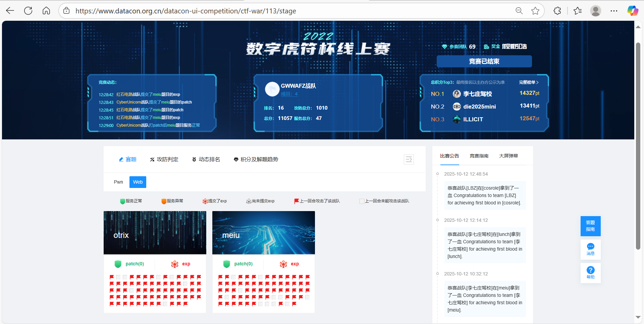Click the exp bug icon under otrix
Viewport: 644px width, 324px height.
click(x=175, y=264)
